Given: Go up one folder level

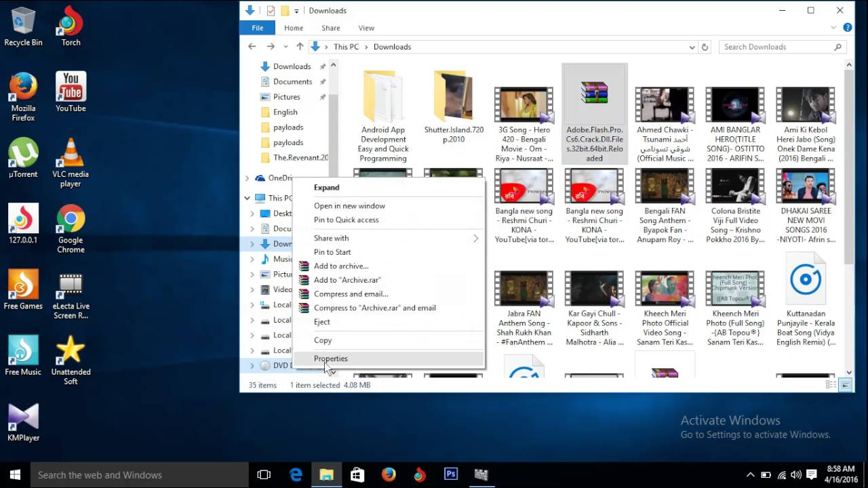Looking at the screenshot, I should tap(300, 47).
